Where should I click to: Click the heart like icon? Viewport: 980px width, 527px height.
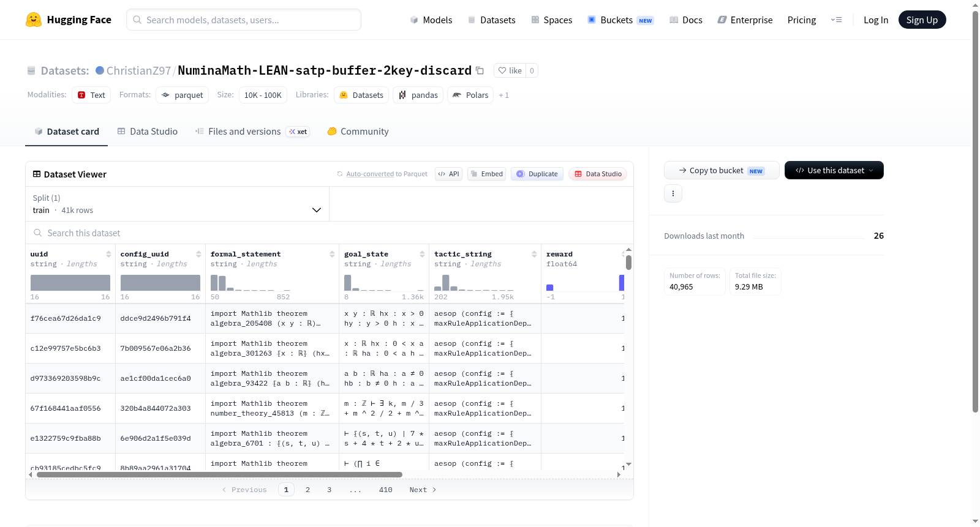pyautogui.click(x=502, y=70)
